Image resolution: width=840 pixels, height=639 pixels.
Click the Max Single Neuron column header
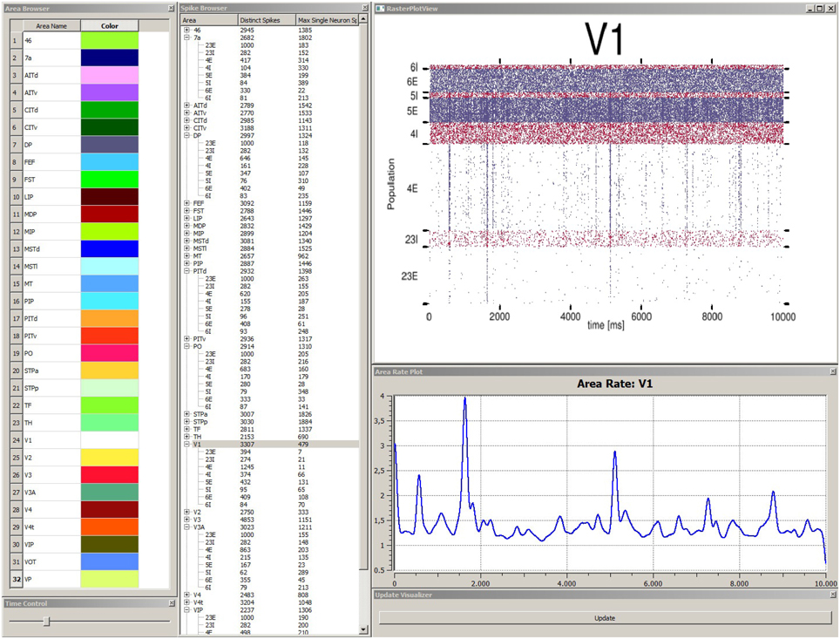tap(327, 20)
